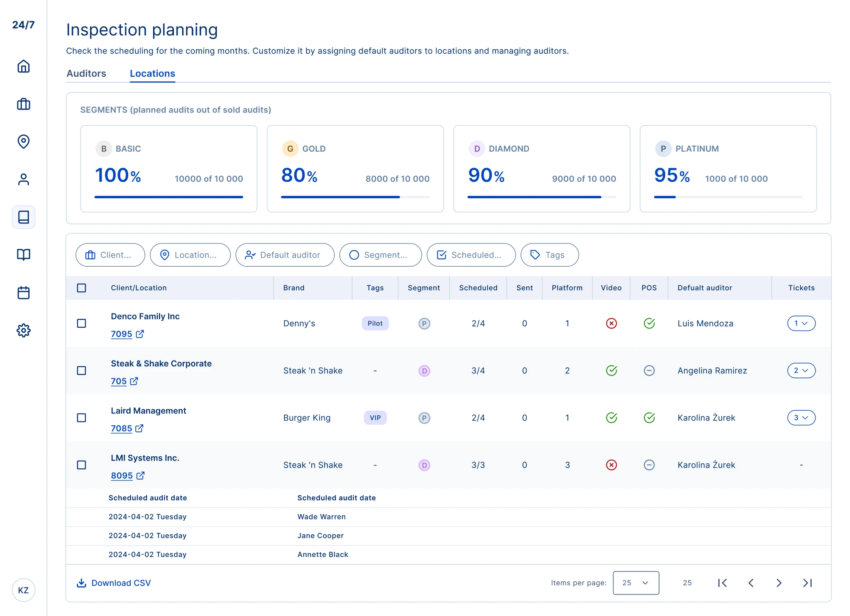Check the Laird Management row checkbox

(x=82, y=418)
